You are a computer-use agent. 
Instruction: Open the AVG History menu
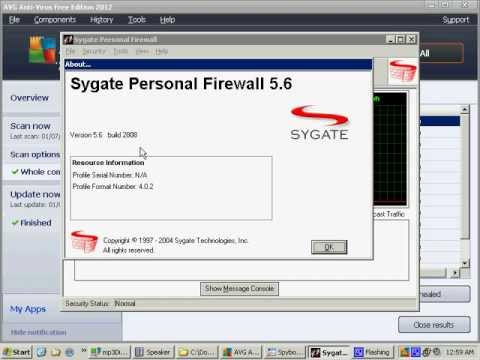[x=102, y=20]
